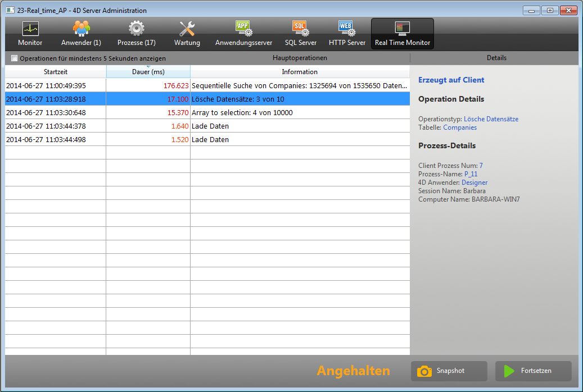Select the Sequentielle Suche von Companies row

pos(299,86)
